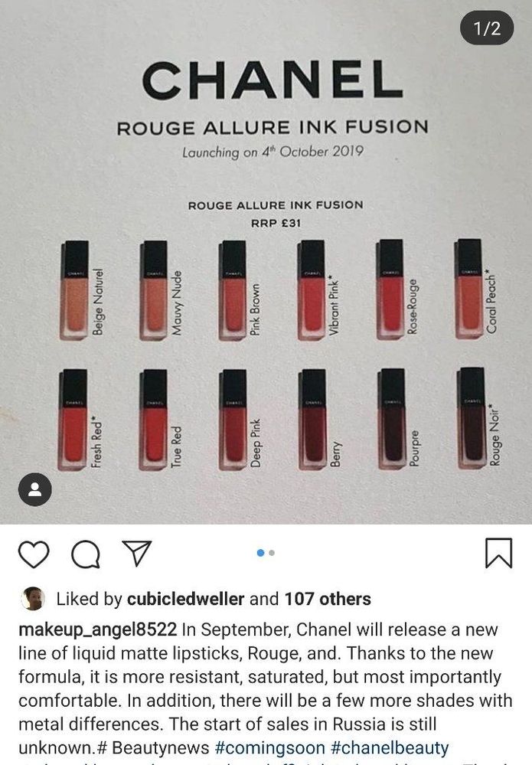Viewport: 532px width, 765px height.
Task: Open the #comingsoon hashtag
Action: tap(269, 747)
